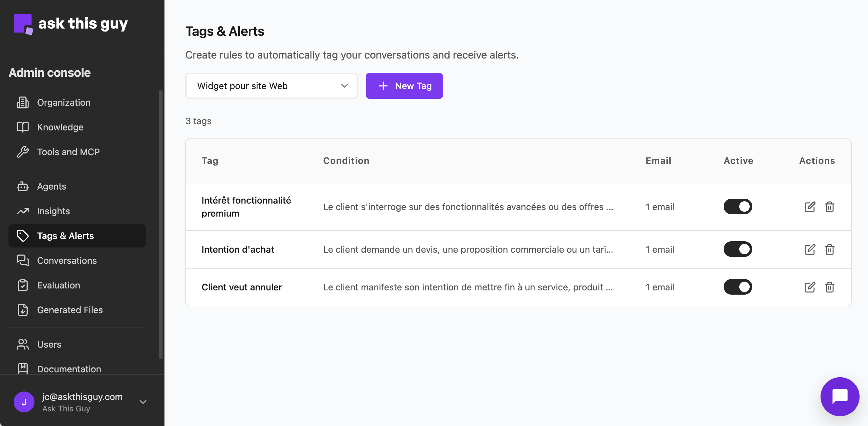Select the Knowledge icon in the sidebar
This screenshot has width=868, height=426.
pyautogui.click(x=22, y=127)
